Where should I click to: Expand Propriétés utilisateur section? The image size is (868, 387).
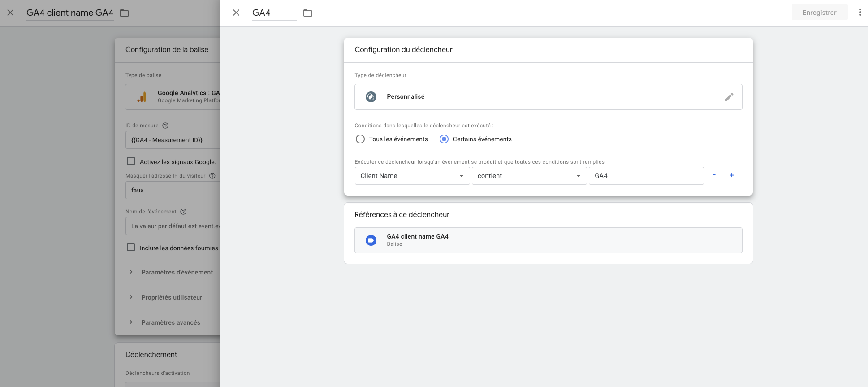173,297
